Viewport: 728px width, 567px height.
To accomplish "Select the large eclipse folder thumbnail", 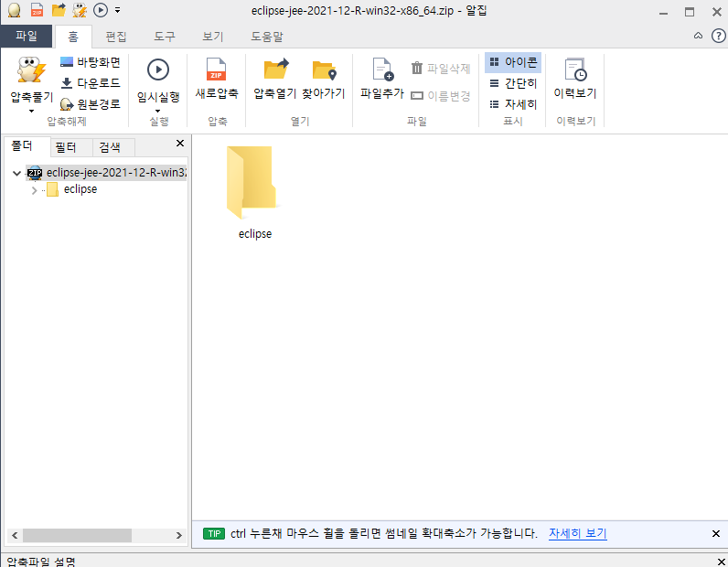I will (252, 182).
